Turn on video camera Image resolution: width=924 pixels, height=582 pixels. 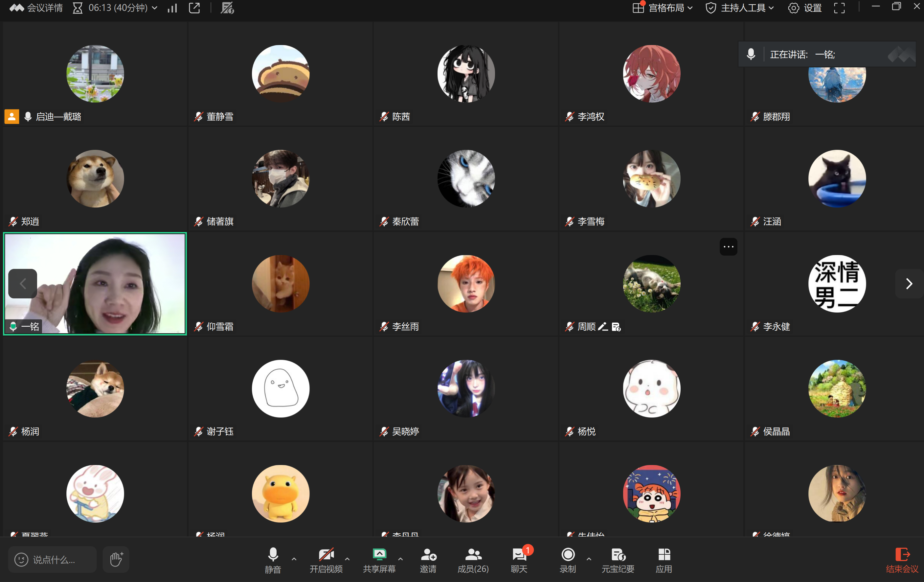click(x=326, y=559)
